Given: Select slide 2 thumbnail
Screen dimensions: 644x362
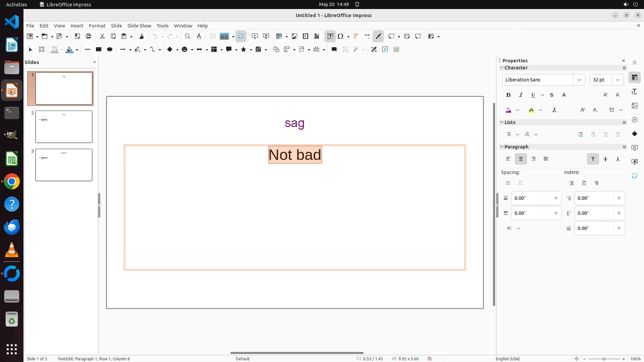Looking at the screenshot, I should (x=64, y=127).
